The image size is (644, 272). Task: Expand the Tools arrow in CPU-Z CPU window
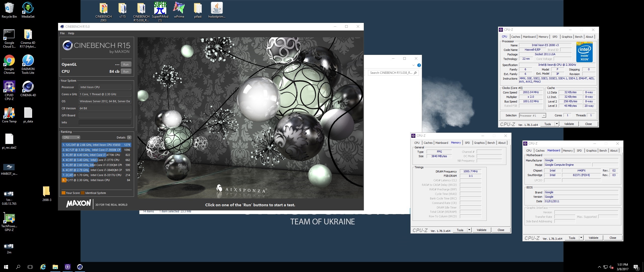(x=557, y=124)
